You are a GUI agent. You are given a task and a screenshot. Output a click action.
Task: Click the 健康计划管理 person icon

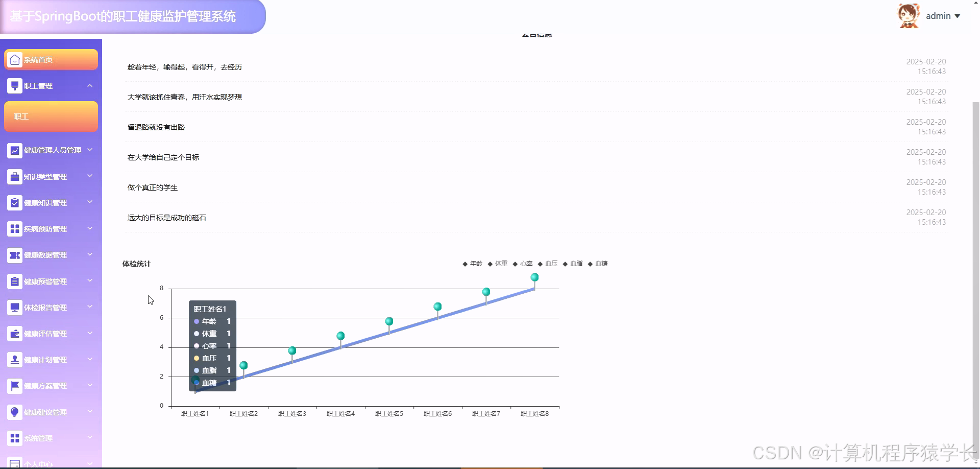tap(15, 360)
